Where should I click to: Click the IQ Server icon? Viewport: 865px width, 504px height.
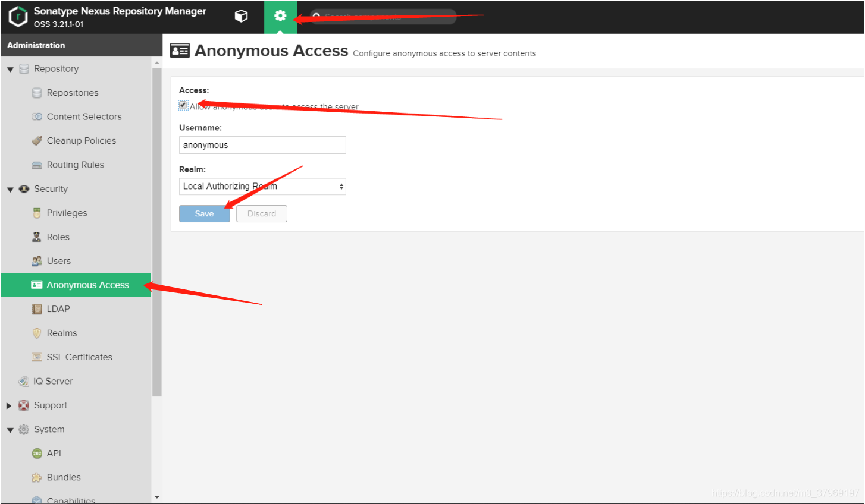pos(24,381)
